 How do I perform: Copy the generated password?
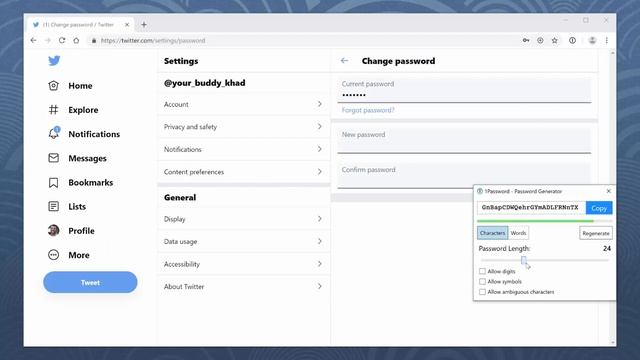(x=599, y=208)
